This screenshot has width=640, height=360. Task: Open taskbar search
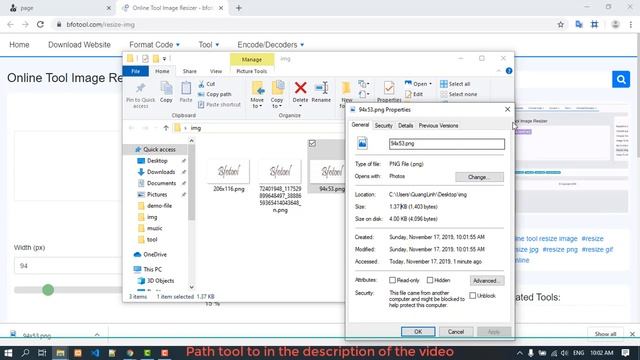[x=25, y=353]
